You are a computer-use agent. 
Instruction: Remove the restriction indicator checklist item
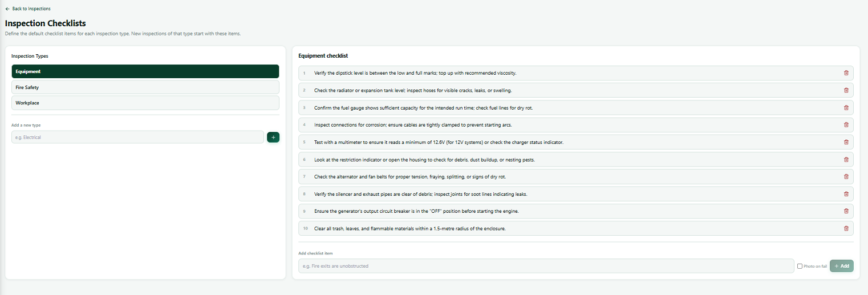846,159
